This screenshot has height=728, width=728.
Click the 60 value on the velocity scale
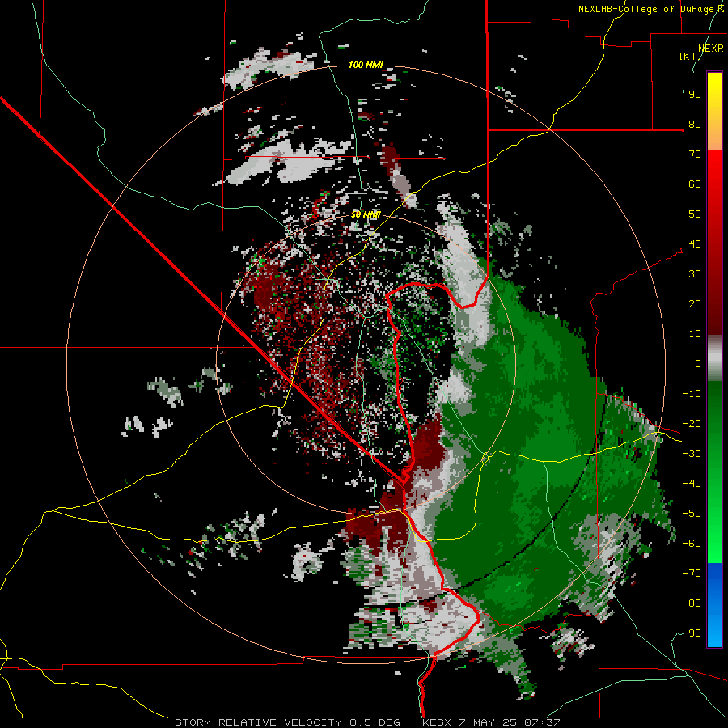pyautogui.click(x=695, y=184)
